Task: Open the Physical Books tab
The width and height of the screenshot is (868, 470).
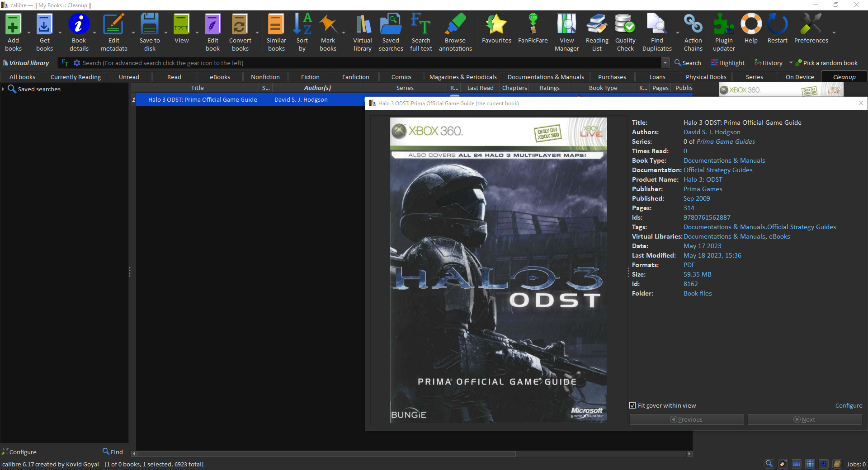Action: (706, 77)
